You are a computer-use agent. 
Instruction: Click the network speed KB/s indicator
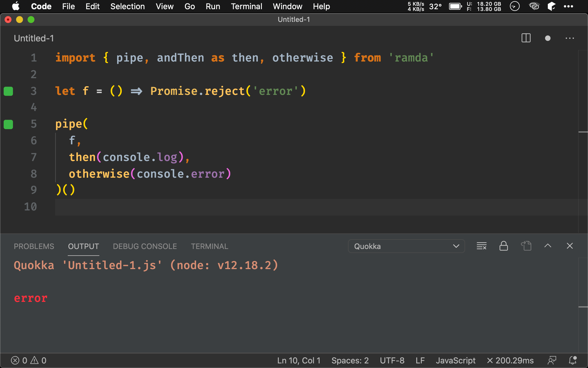point(416,6)
